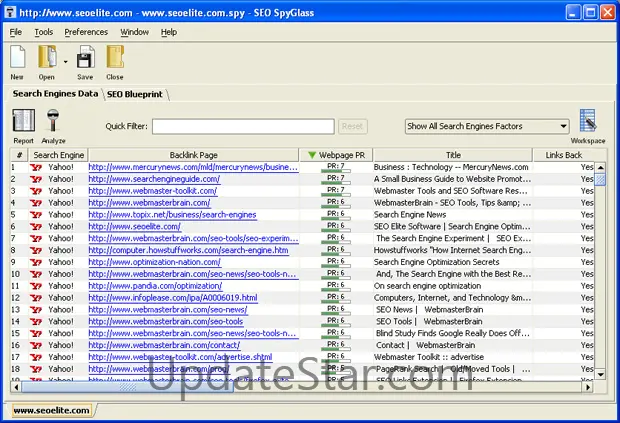This screenshot has width=620, height=423.
Task: Open the Report tool
Action: (22, 122)
